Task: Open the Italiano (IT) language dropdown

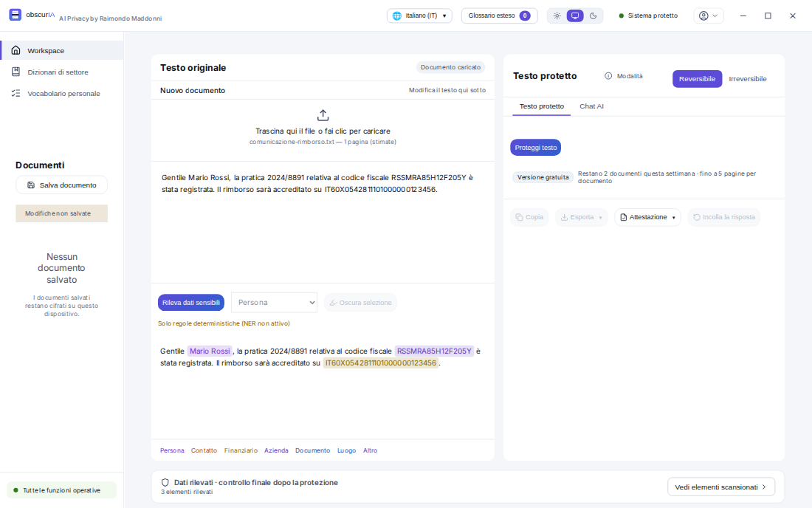Action: click(x=419, y=16)
